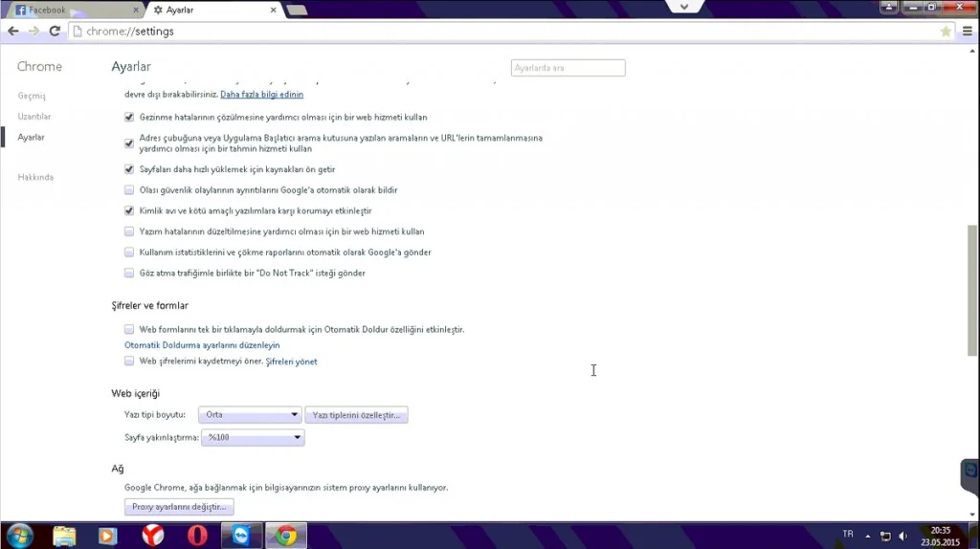This screenshot has height=549, width=980.
Task: Open TeamViewer from the taskbar
Action: 241,535
